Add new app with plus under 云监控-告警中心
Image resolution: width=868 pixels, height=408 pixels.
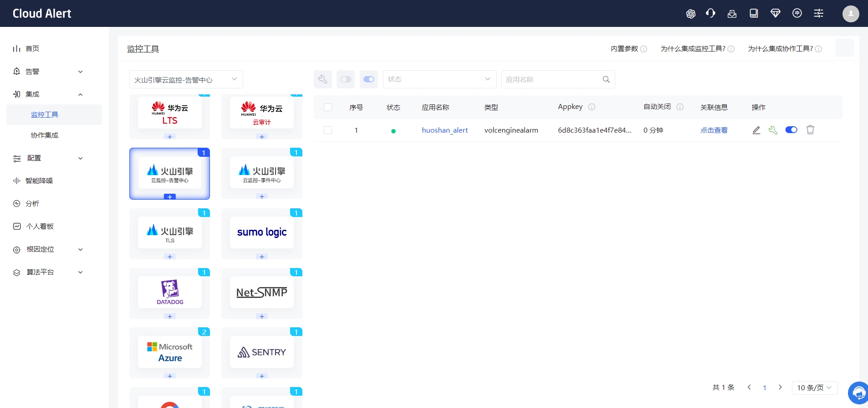pos(169,197)
